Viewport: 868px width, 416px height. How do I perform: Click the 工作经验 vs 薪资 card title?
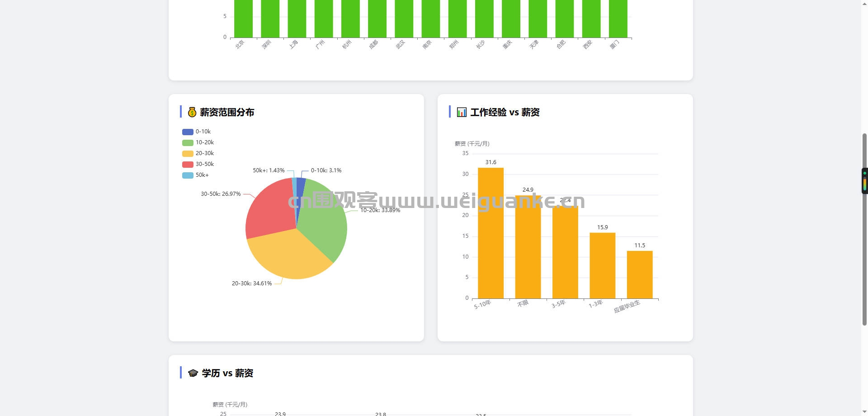(x=505, y=112)
